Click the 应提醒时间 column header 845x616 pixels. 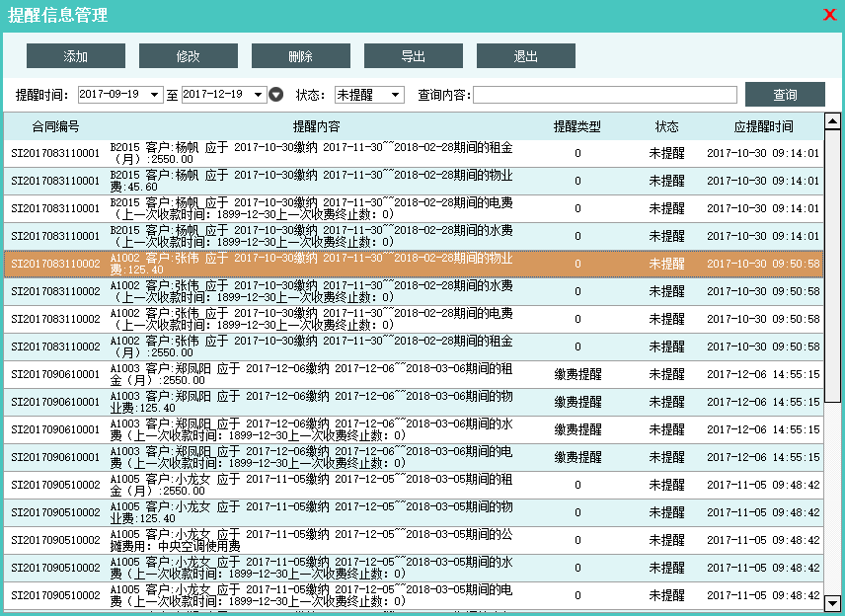tap(763, 126)
